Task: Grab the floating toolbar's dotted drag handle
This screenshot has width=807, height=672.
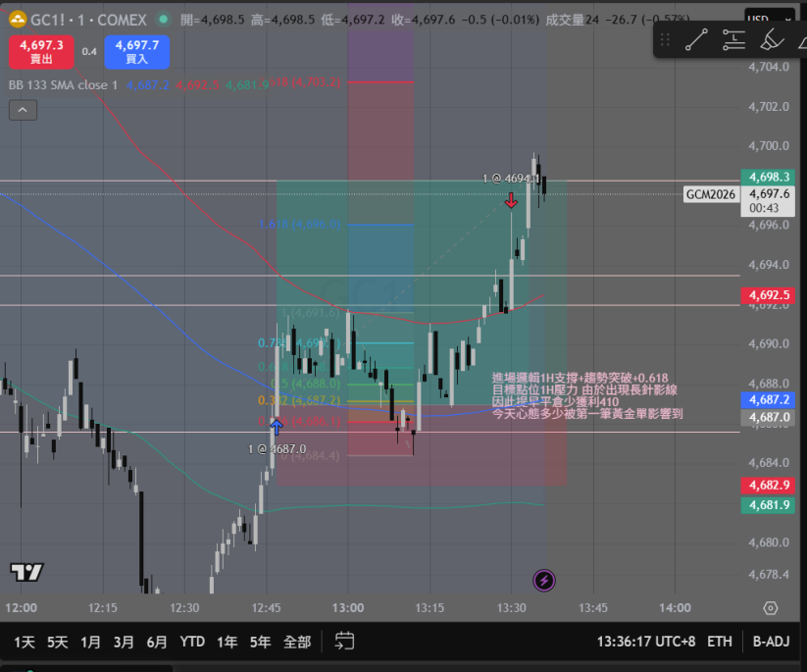Action: point(665,39)
